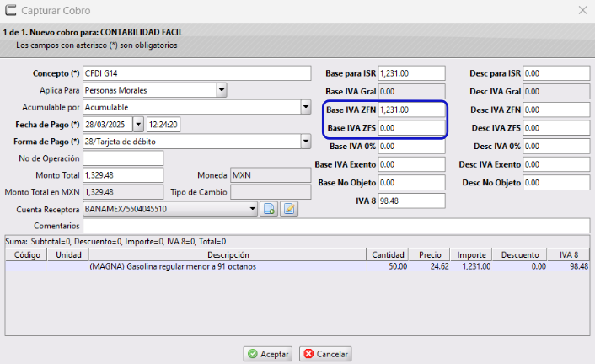Click the IVA 8 column header
Image resolution: width=595 pixels, height=364 pixels.
pos(568,254)
